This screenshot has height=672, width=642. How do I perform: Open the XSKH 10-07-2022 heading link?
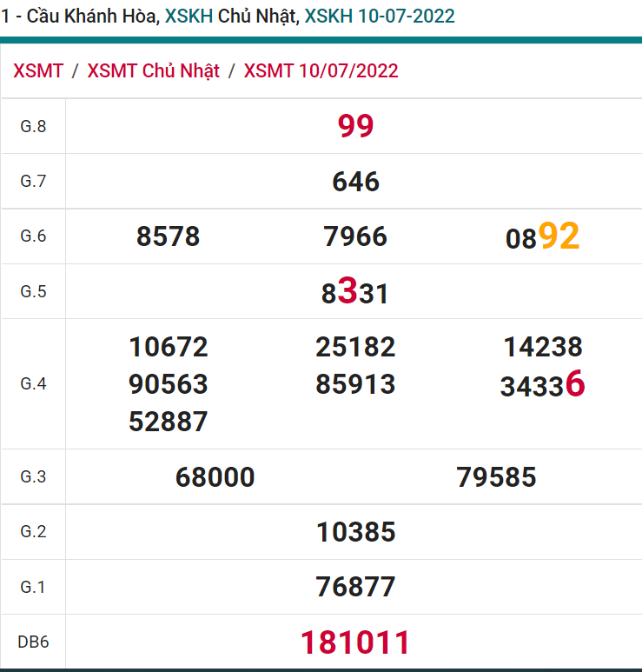coord(379,16)
